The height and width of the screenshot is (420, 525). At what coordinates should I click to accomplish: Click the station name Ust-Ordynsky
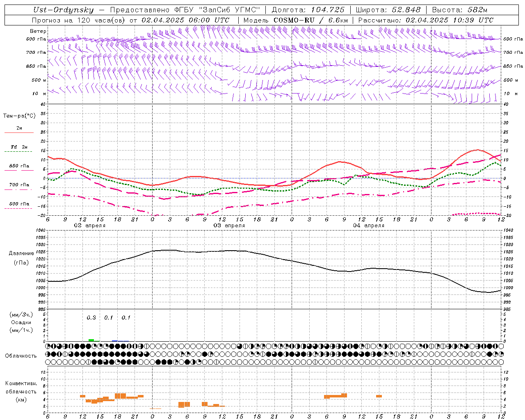click(64, 10)
